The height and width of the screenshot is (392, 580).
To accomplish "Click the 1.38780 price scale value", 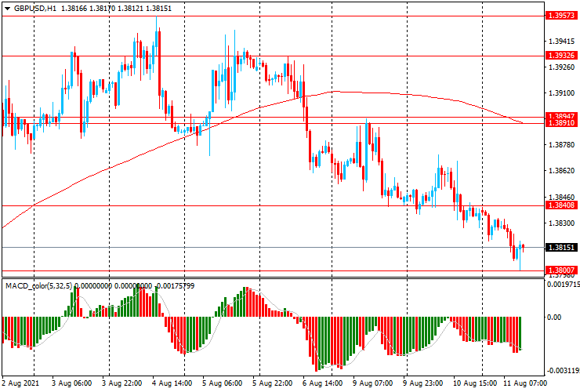I will (561, 145).
